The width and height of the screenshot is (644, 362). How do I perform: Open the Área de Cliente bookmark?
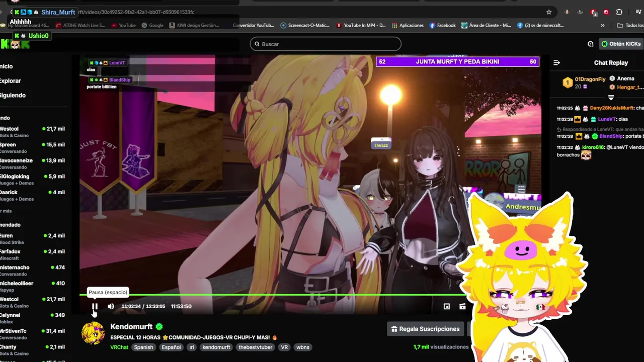(487, 25)
